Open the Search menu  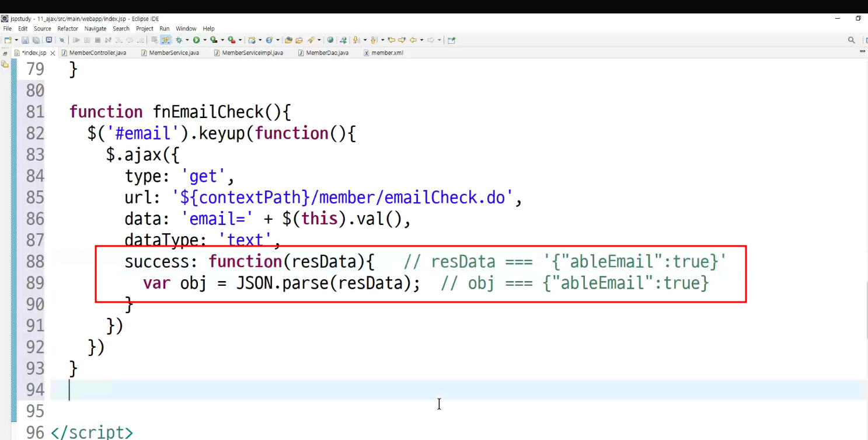[121, 29]
